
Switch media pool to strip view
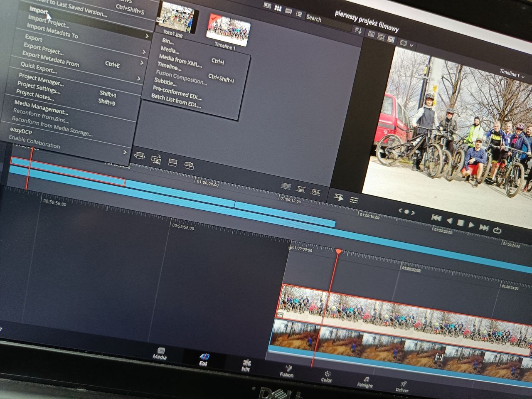coord(288,11)
